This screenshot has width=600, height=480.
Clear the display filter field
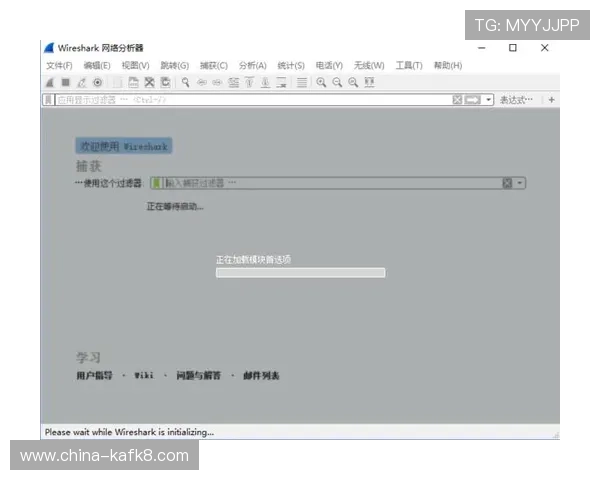457,100
